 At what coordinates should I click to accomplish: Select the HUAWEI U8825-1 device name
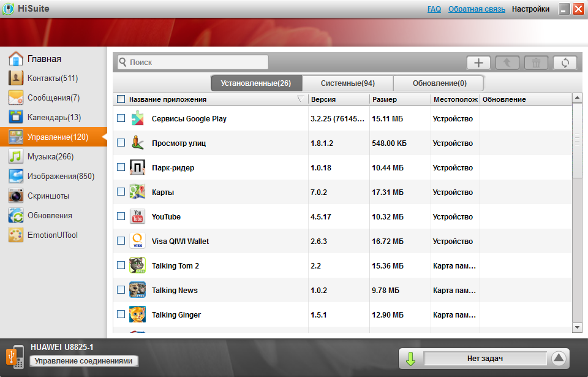(62, 348)
